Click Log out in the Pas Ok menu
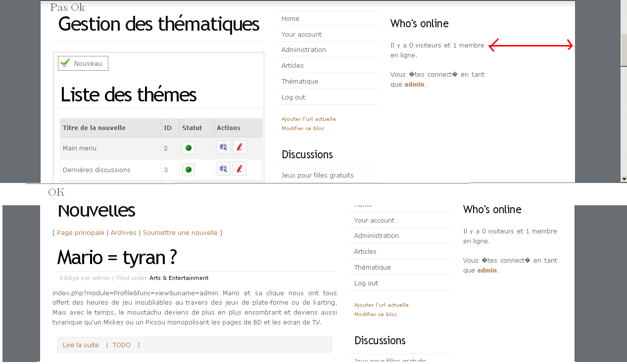Viewport: 627px width, 364px height. 293,97
